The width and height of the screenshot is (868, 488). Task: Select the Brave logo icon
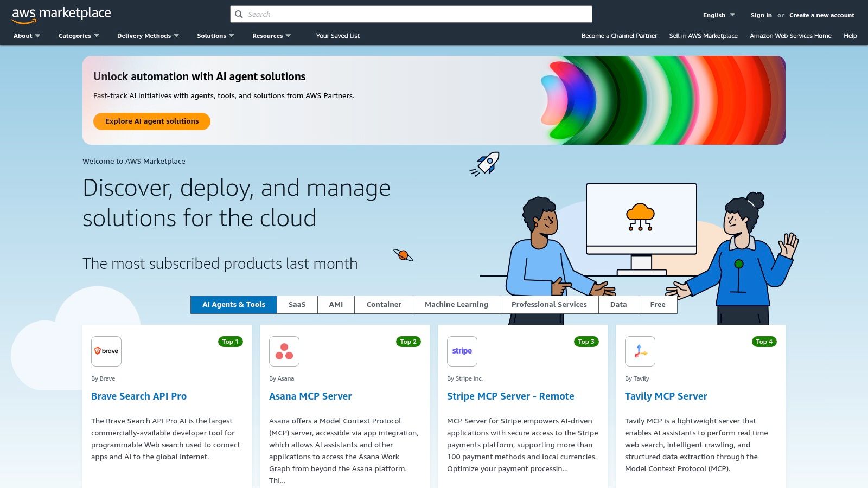106,351
